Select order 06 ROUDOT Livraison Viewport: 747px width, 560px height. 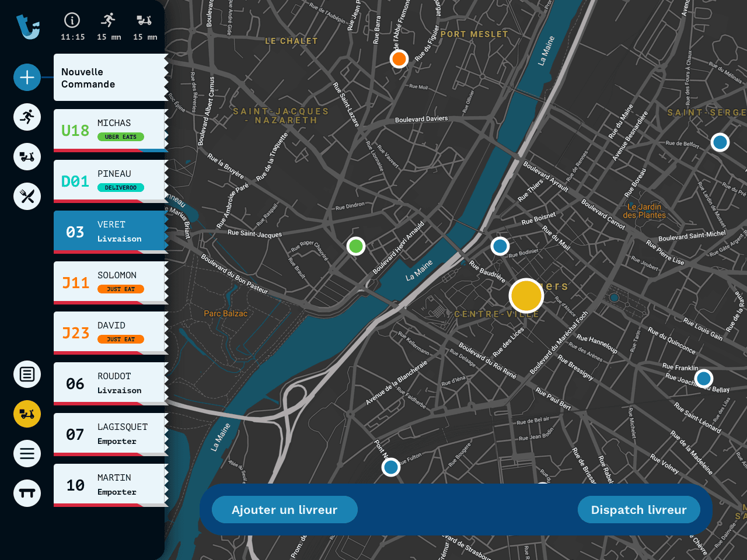[111, 384]
